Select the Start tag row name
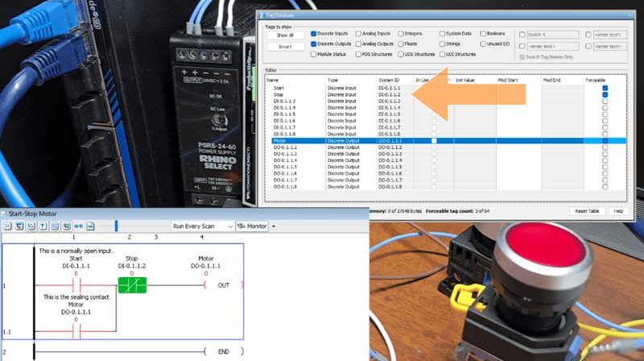The height and width of the screenshot is (361, 644). (x=279, y=88)
